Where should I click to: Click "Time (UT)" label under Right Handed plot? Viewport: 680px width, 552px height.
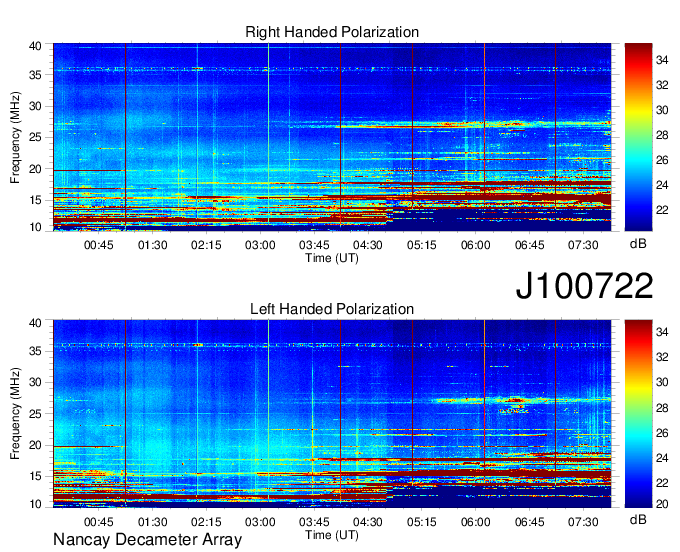click(332, 258)
